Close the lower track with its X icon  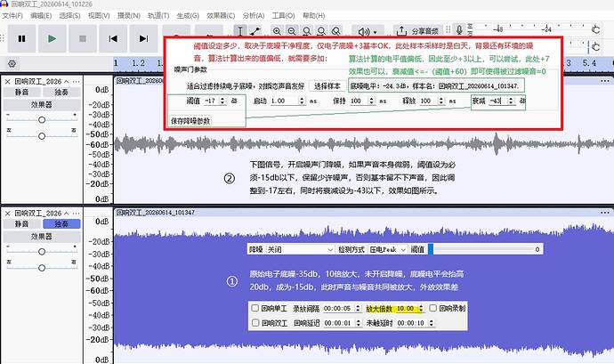(x=7, y=214)
